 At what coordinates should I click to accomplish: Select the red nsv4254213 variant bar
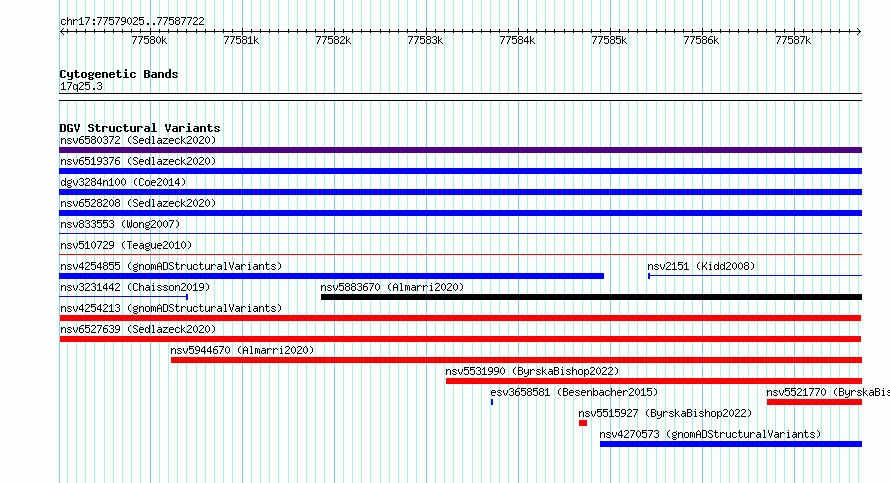pos(460,318)
